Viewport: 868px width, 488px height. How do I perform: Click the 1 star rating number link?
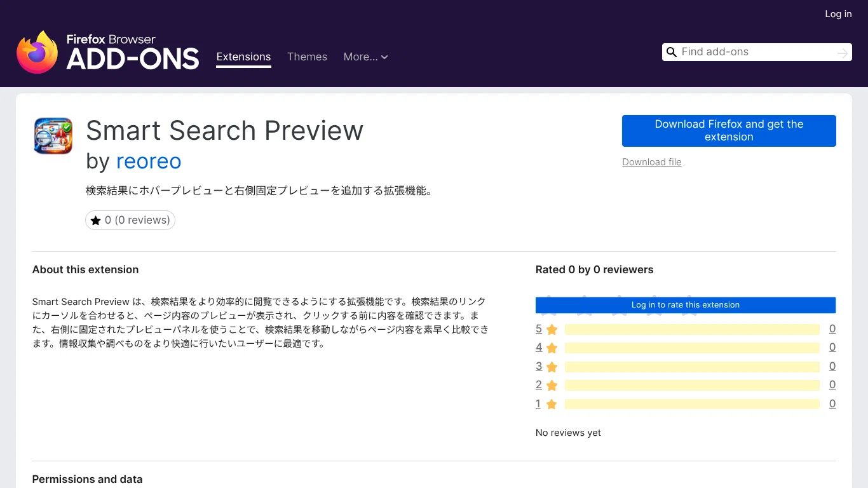(x=538, y=403)
